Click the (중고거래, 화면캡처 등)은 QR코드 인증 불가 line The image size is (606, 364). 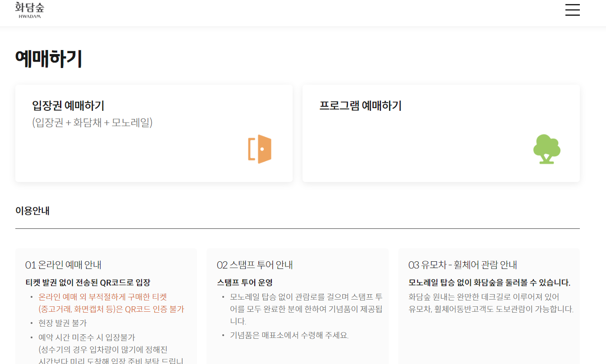click(x=111, y=309)
